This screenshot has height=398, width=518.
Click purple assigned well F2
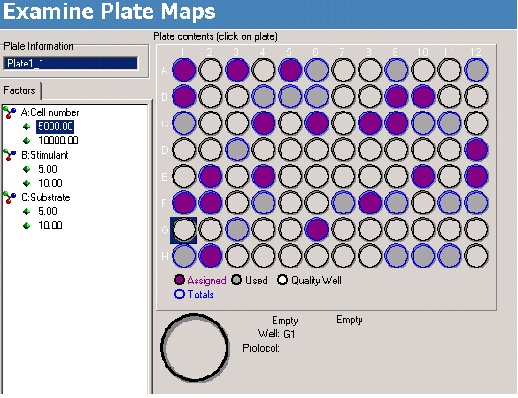210,203
